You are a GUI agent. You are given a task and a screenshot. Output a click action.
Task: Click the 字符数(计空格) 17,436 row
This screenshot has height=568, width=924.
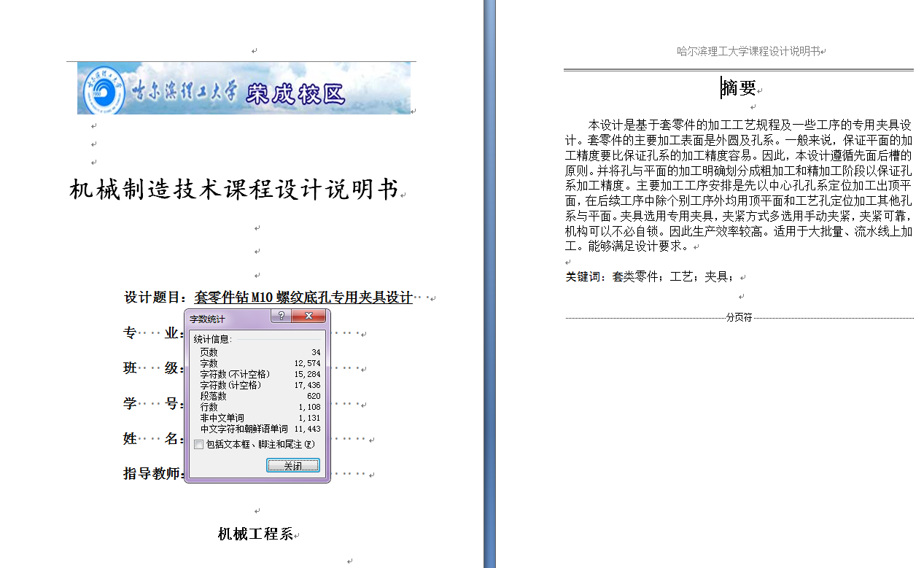(x=260, y=385)
